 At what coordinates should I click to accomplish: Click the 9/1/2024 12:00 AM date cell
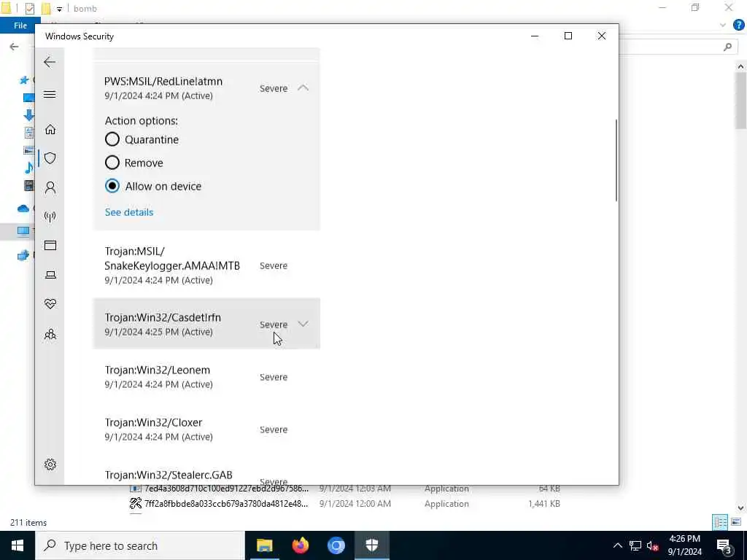click(355, 504)
